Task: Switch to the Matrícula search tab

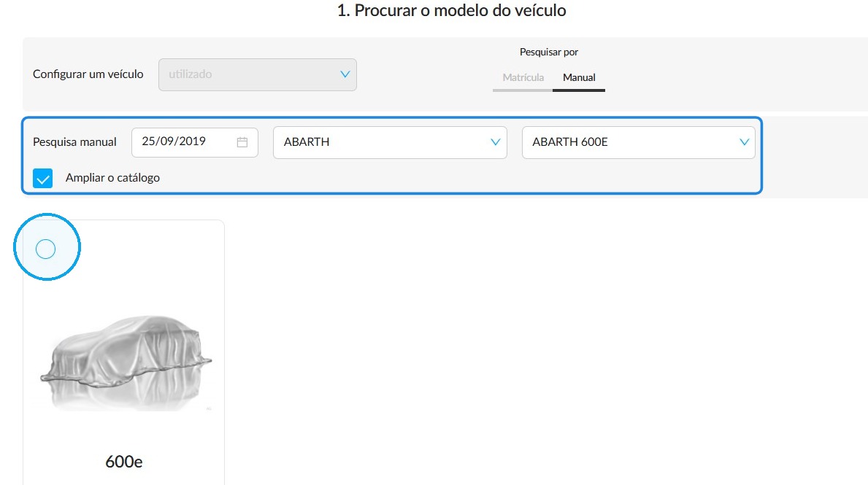Action: pyautogui.click(x=523, y=77)
